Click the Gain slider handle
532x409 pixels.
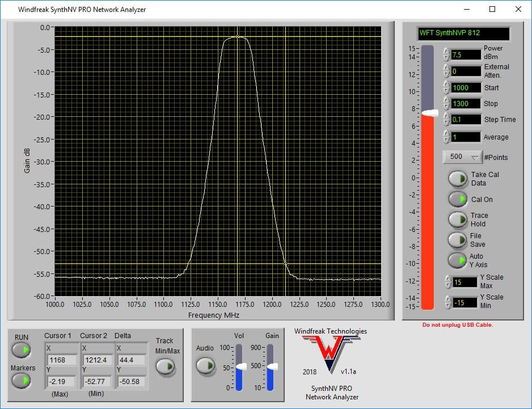271,366
